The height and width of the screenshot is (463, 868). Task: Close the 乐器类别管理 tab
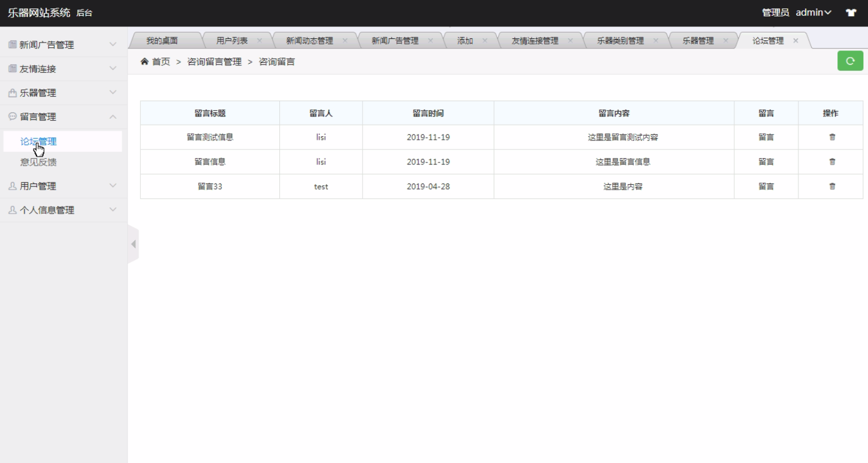tap(656, 41)
